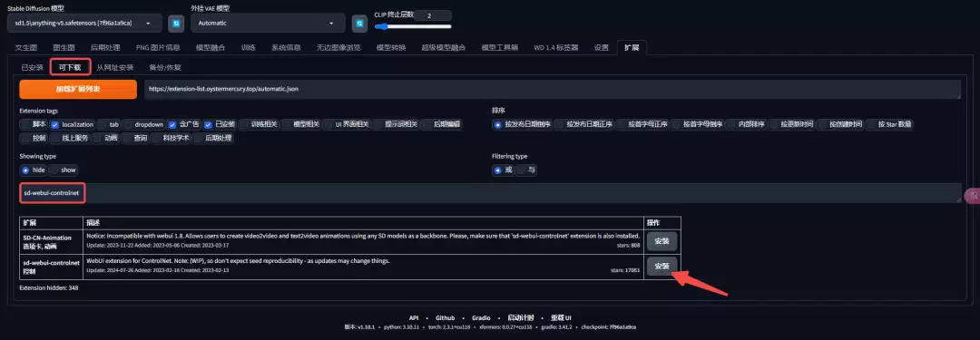Screen dimensions: 980x340
Task: Install the sd-webui-controlnet extension
Action: pos(661,267)
